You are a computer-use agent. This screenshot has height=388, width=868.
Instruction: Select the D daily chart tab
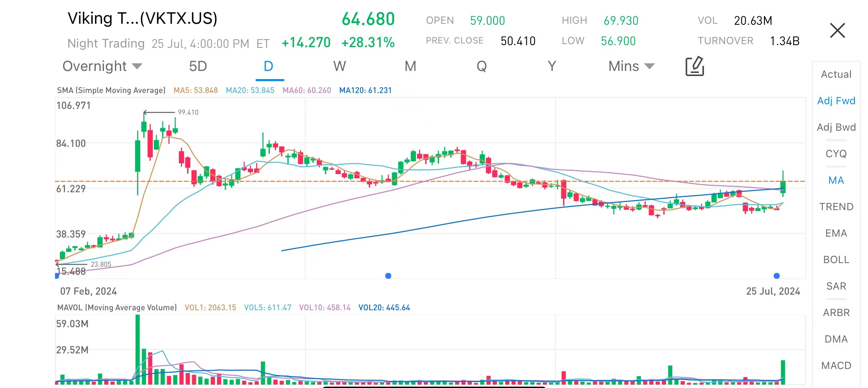click(269, 66)
